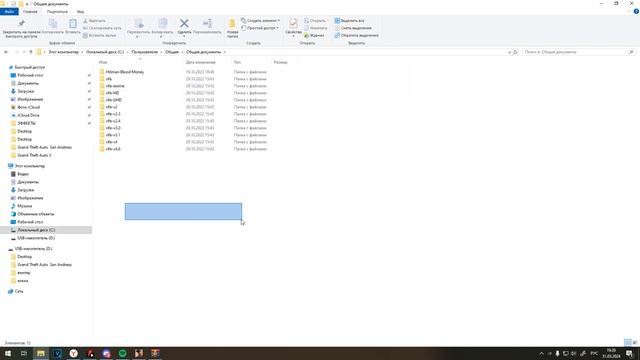Open the notification center icon in the taskbar

(629, 353)
